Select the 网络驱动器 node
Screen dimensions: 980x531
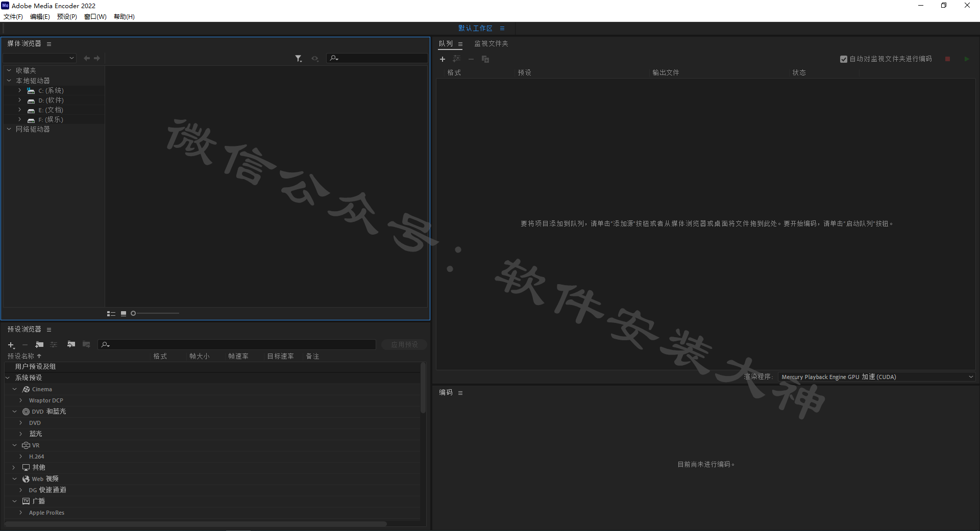coord(33,130)
